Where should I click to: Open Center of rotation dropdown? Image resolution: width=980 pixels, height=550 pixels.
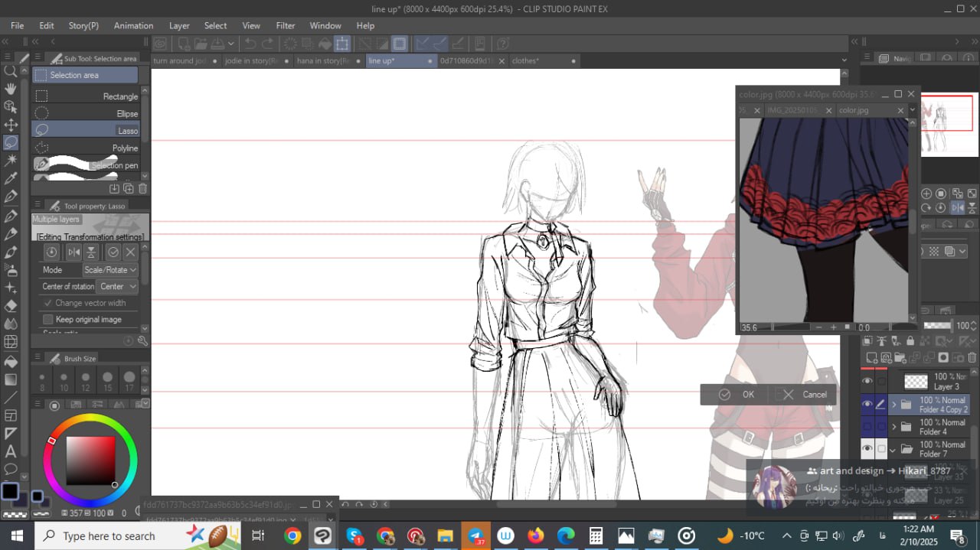click(x=117, y=286)
